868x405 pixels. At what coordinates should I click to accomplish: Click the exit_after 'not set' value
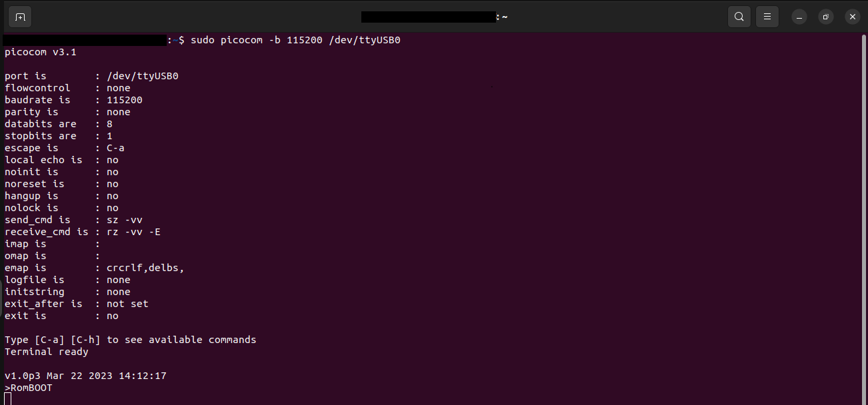pyautogui.click(x=127, y=304)
